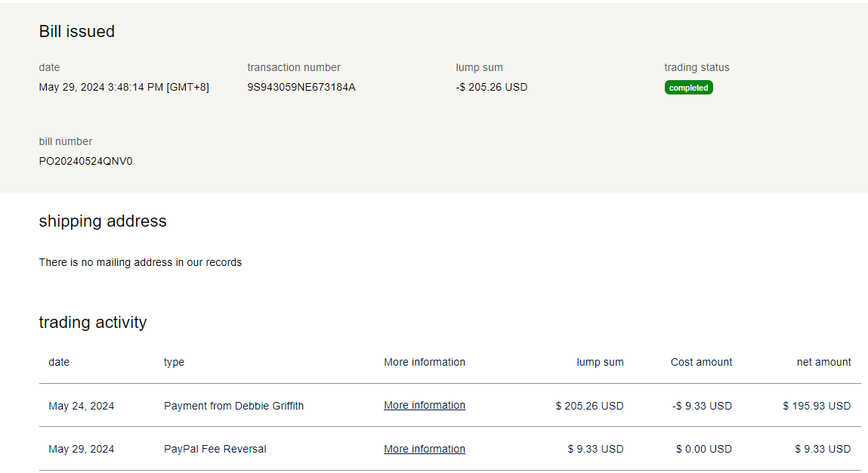Click bill number PO20240524QNV0
The height and width of the screenshot is (473, 868).
point(85,161)
